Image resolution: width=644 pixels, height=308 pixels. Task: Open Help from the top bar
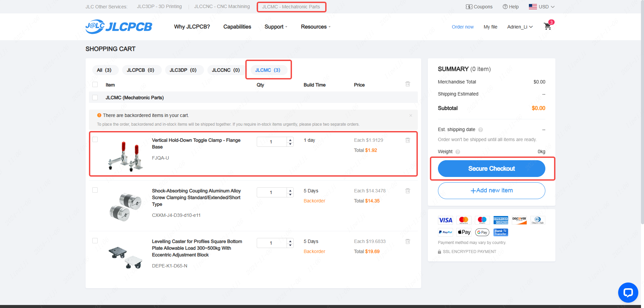coord(510,7)
